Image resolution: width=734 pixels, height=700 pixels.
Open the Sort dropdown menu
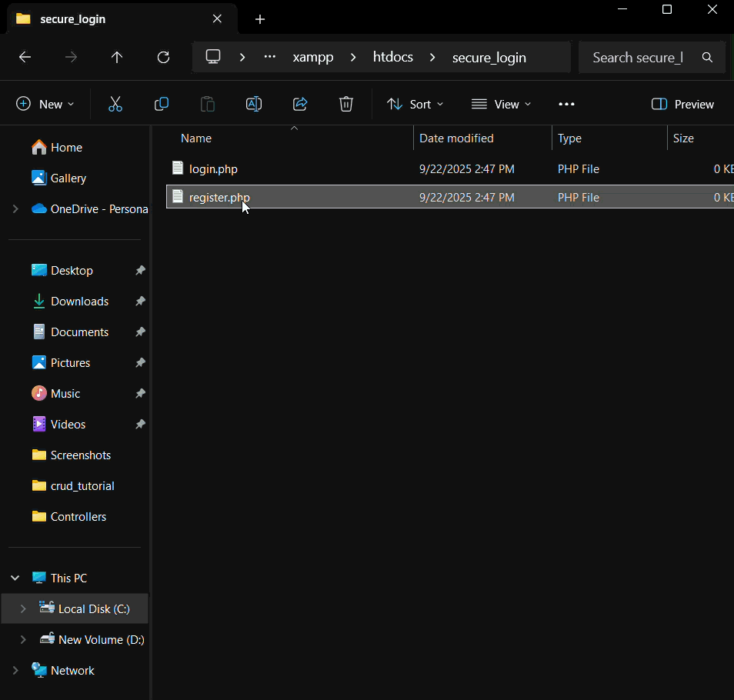pyautogui.click(x=415, y=104)
